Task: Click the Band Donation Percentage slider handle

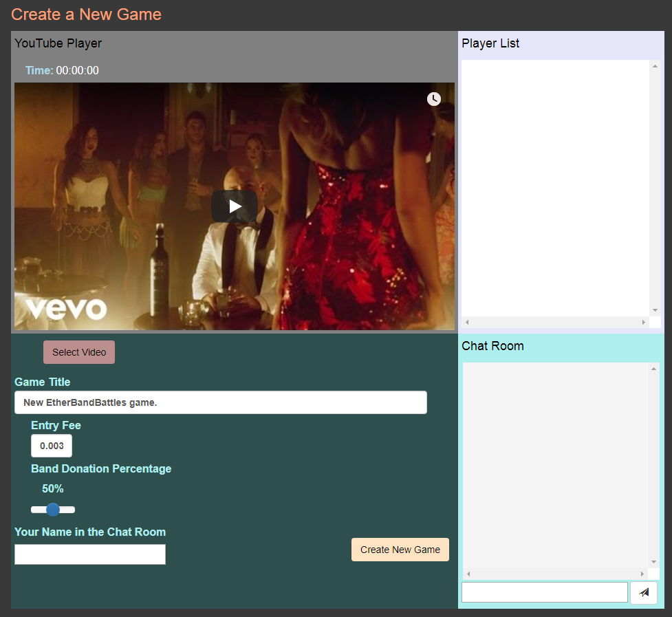Action: click(x=53, y=510)
